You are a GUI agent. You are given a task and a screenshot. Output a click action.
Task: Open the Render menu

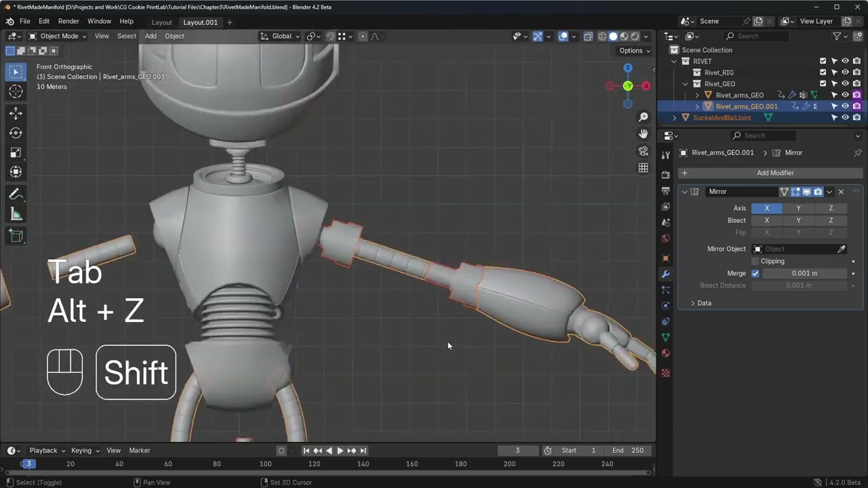point(68,21)
